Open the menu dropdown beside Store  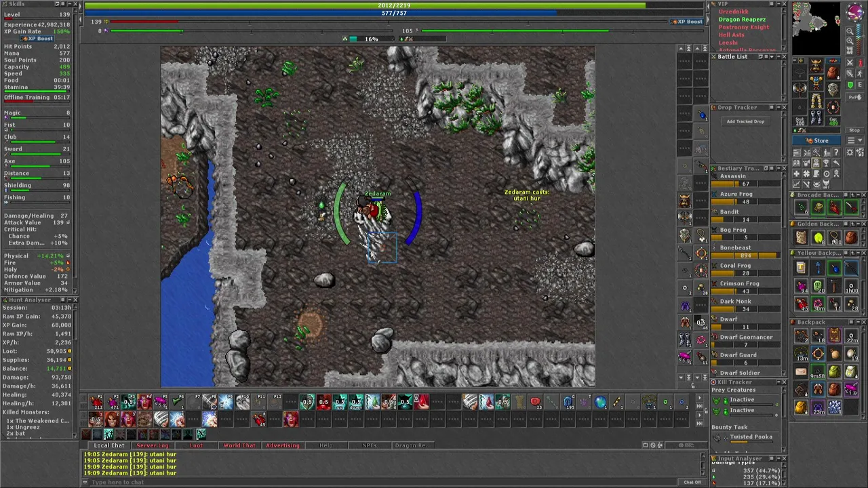[x=855, y=140]
